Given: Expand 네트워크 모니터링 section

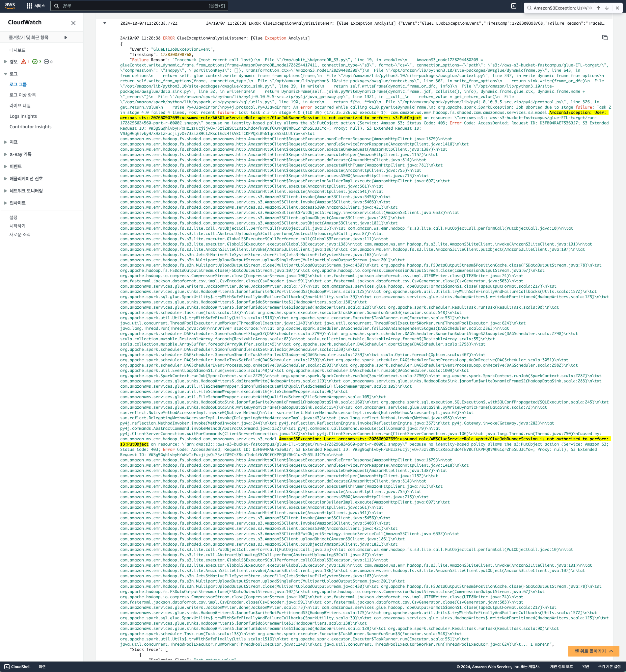Looking at the screenshot, I should pyautogui.click(x=5, y=191).
